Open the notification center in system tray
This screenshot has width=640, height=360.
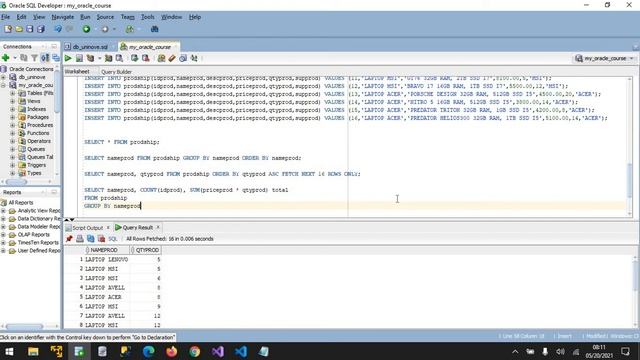pyautogui.click(x=625, y=351)
